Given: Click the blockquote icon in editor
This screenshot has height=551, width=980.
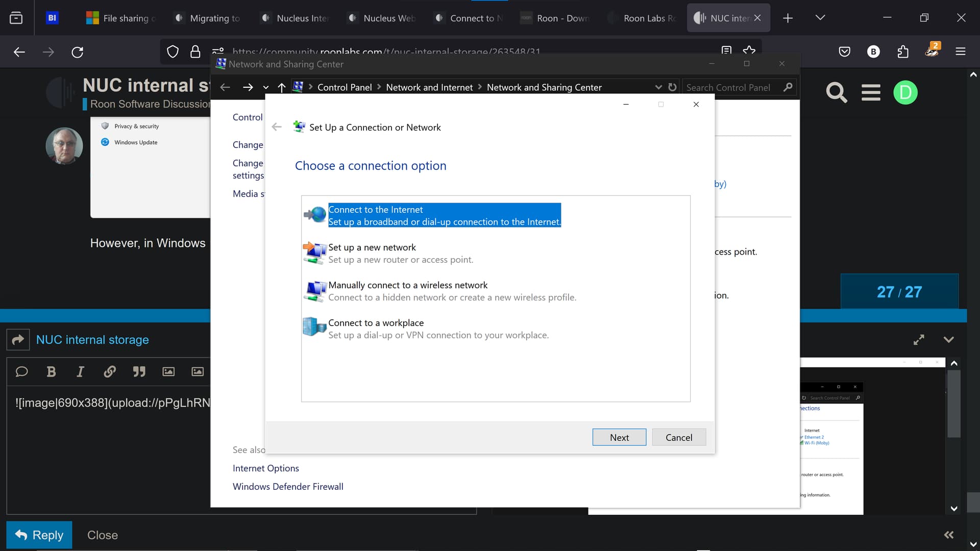Looking at the screenshot, I should tap(139, 372).
